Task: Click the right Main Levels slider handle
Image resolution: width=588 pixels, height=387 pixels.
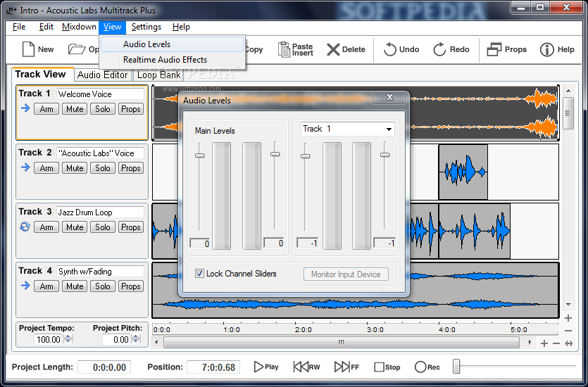Action: pos(275,154)
